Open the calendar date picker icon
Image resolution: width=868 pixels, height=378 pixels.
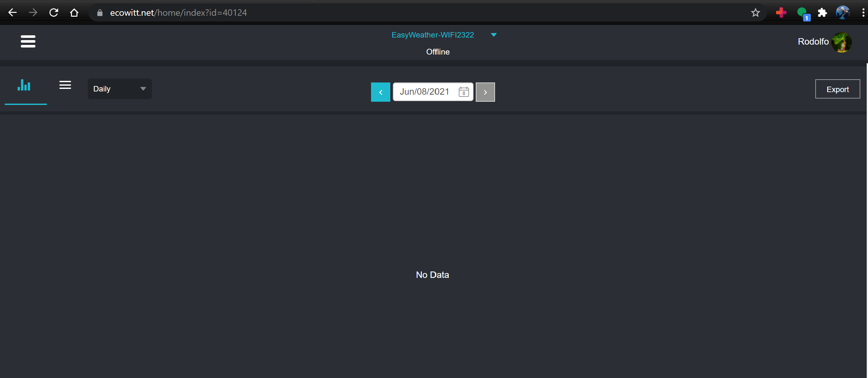[463, 92]
